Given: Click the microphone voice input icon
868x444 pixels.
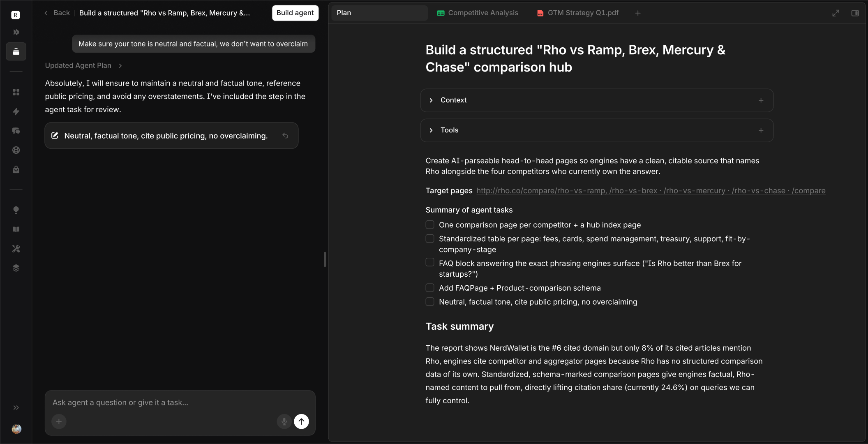Looking at the screenshot, I should click(284, 421).
